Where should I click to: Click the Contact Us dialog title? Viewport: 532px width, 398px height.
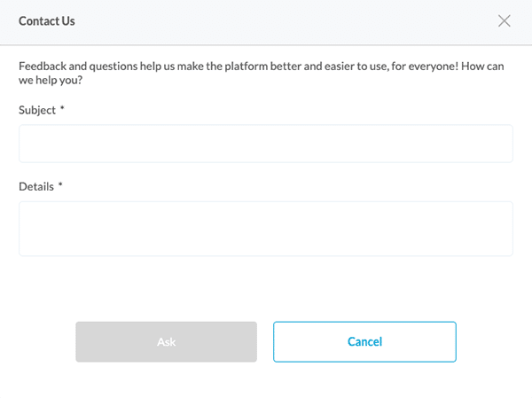47,21
